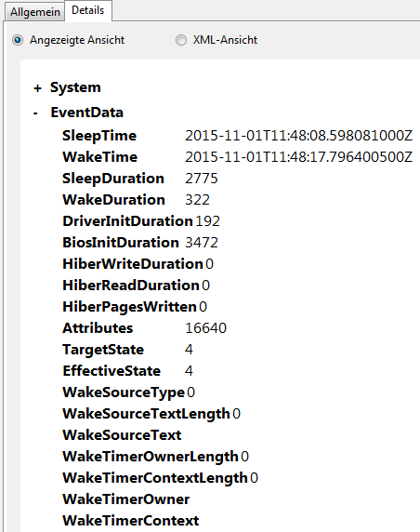Select the BiosInitDuration label
This screenshot has height=532, width=420.
(121, 243)
